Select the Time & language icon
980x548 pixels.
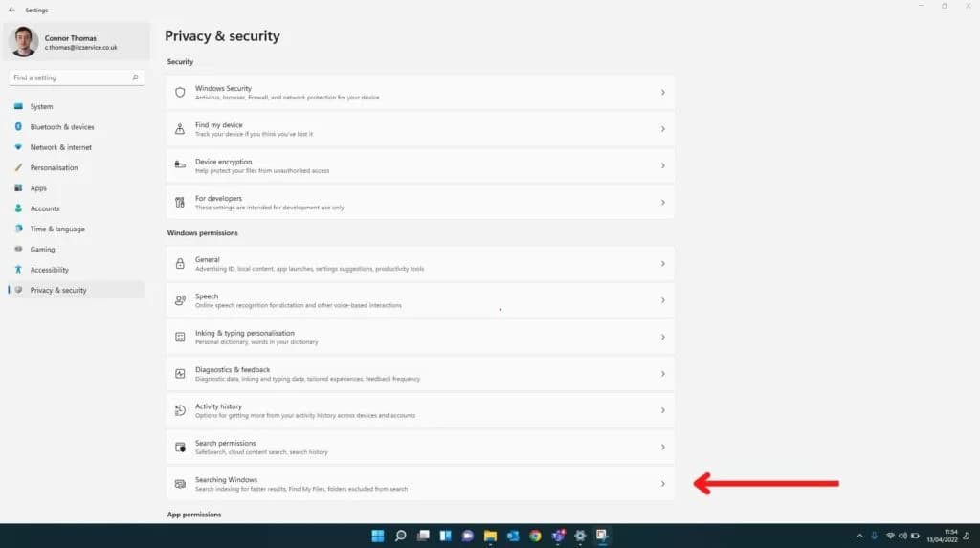pos(18,229)
